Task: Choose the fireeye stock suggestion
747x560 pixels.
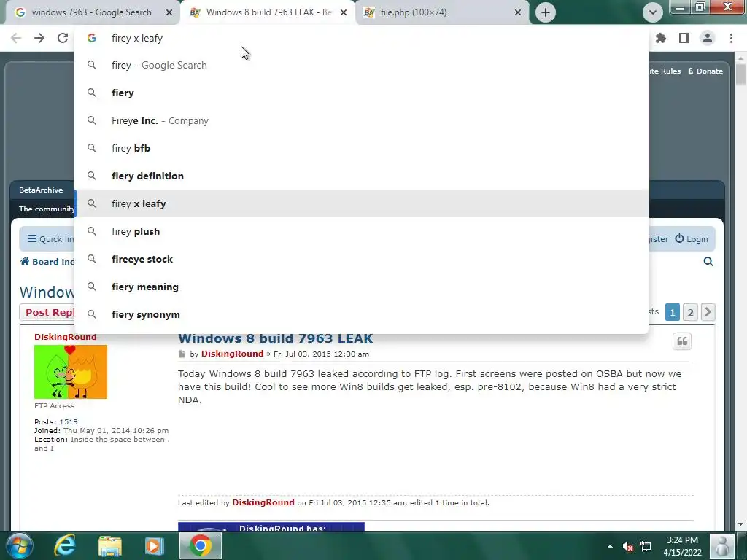Action: (362, 259)
